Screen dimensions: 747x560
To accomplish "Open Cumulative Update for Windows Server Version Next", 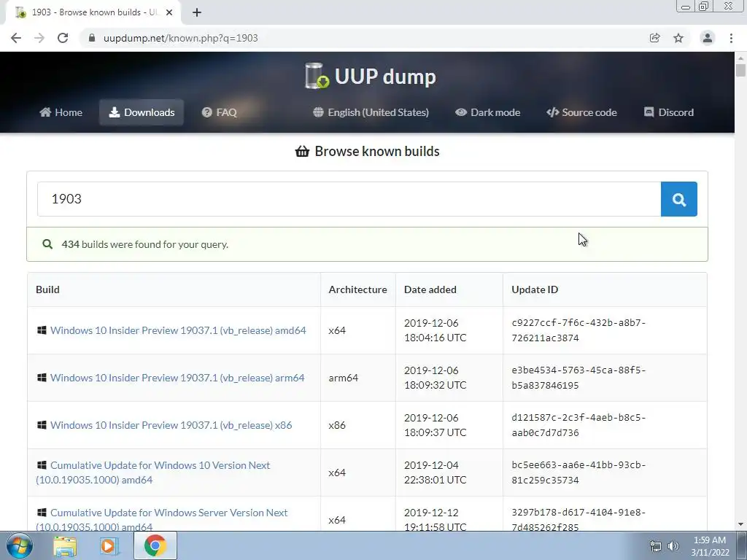I will pyautogui.click(x=162, y=519).
